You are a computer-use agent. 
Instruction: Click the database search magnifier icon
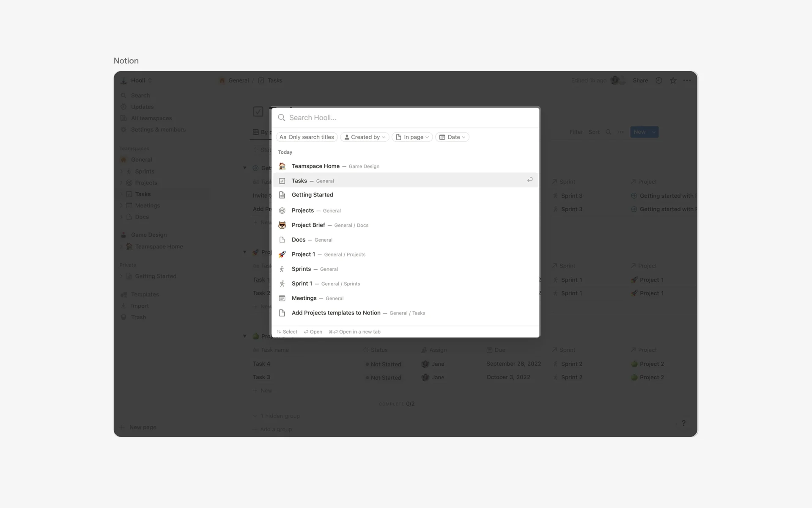[609, 132]
